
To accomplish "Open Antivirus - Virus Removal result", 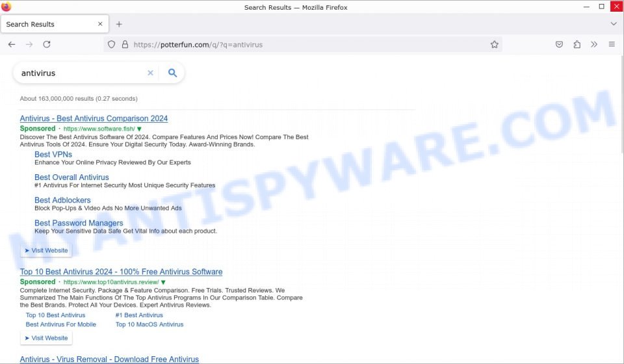I will 109,359.
